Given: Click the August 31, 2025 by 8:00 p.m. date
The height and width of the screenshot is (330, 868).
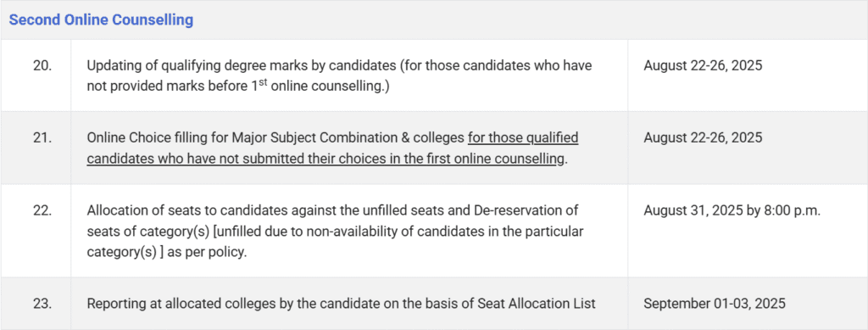Looking at the screenshot, I should pyautogui.click(x=732, y=210).
